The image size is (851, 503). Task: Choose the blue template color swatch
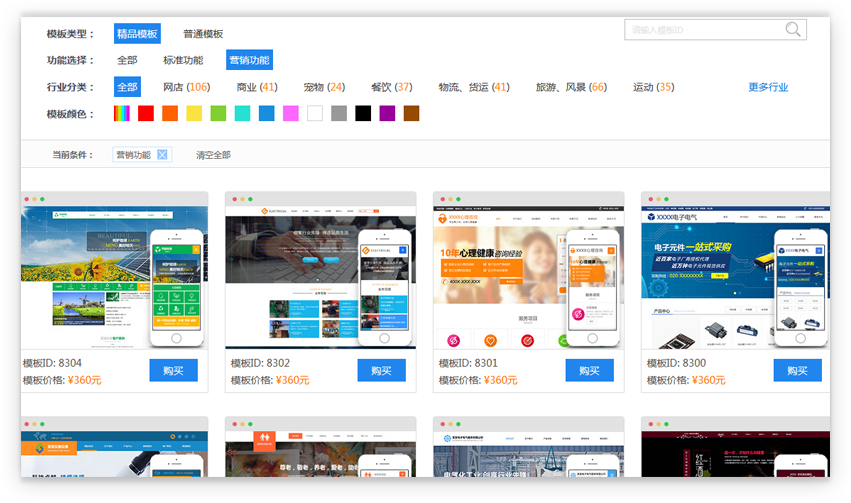click(x=267, y=114)
